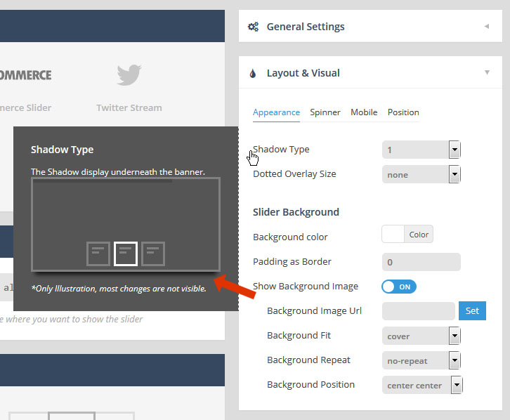Click the Set button for background image

pos(472,311)
